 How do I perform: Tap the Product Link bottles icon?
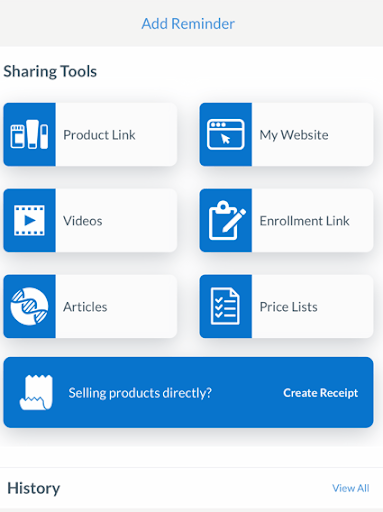[29, 134]
